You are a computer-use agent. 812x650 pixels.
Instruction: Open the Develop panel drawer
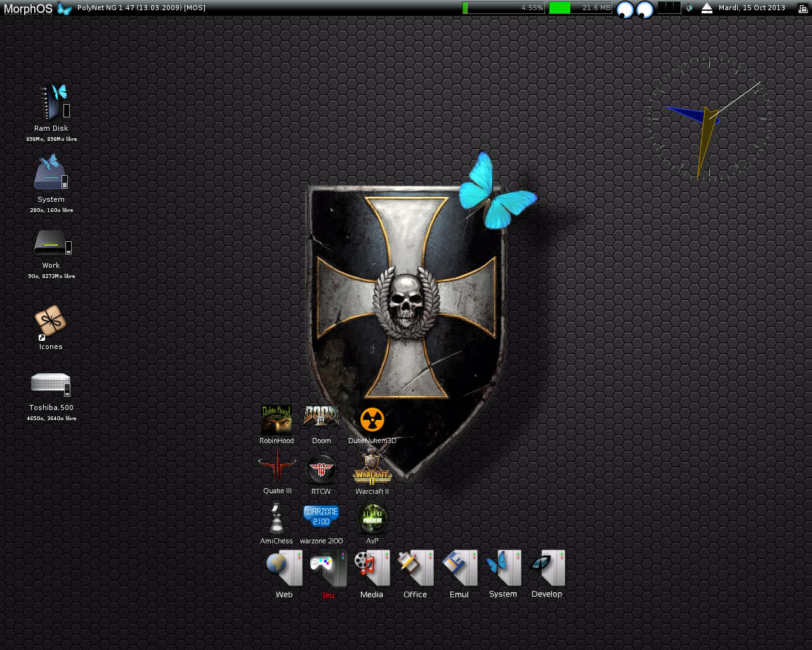click(547, 568)
